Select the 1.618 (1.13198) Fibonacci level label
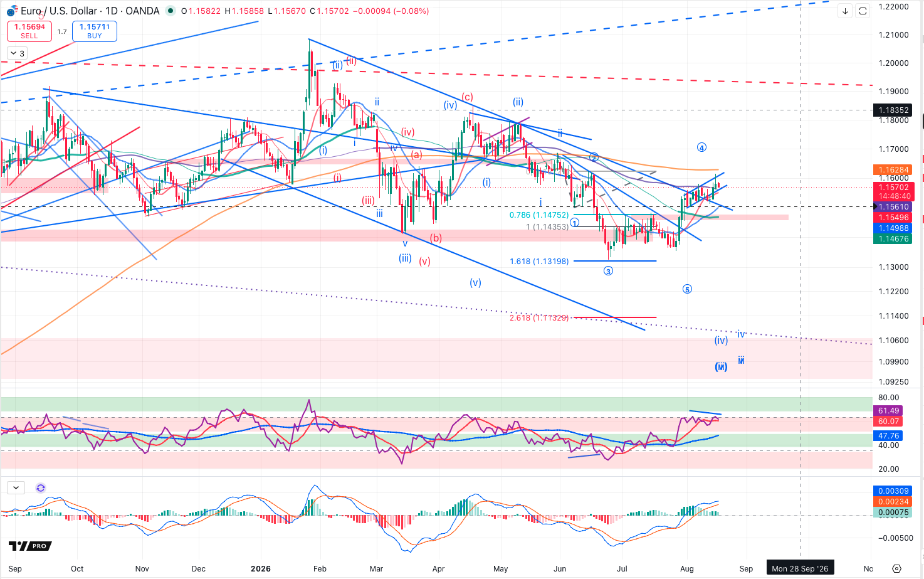Image resolution: width=924 pixels, height=579 pixels. pyautogui.click(x=539, y=261)
